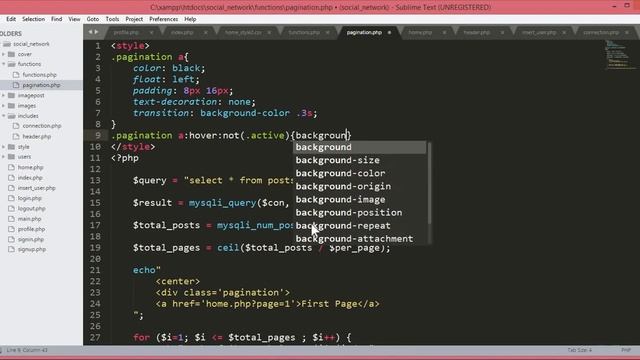This screenshot has height=360, width=640.
Task: Click the main.php file icon
Action: click(x=11, y=219)
